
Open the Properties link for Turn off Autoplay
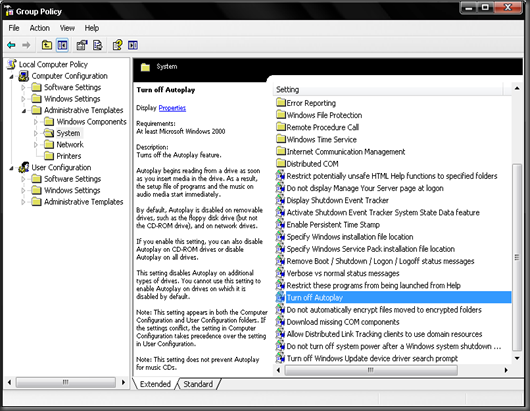[172, 108]
